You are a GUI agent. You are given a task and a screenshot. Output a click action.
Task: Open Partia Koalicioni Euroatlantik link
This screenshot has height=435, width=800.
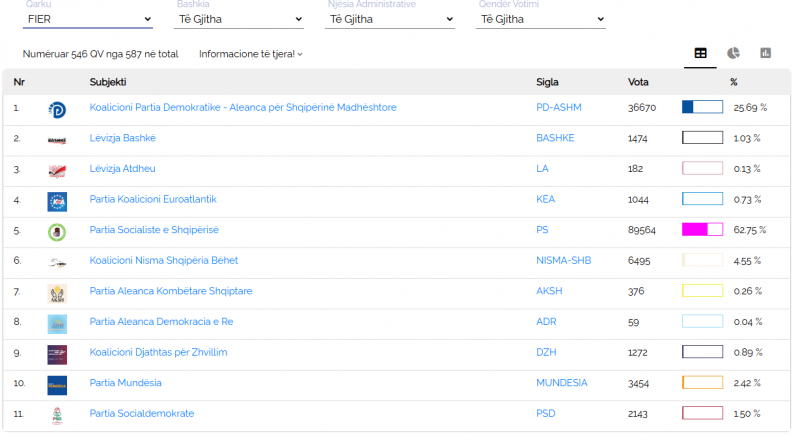tap(153, 199)
